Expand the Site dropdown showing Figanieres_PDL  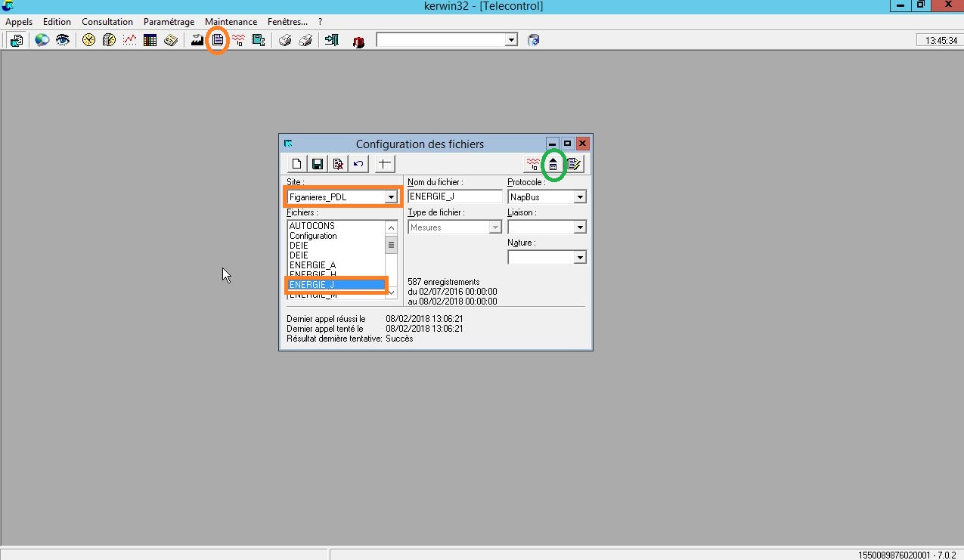point(391,197)
